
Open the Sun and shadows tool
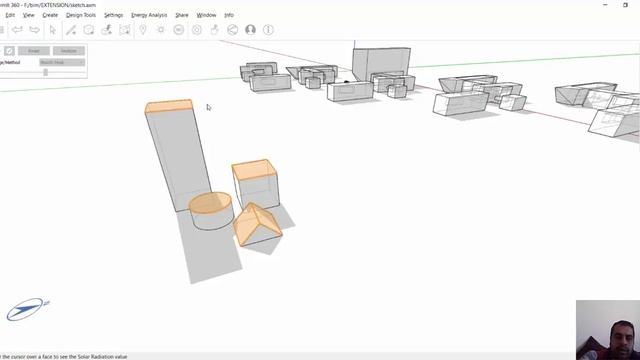pos(161,30)
